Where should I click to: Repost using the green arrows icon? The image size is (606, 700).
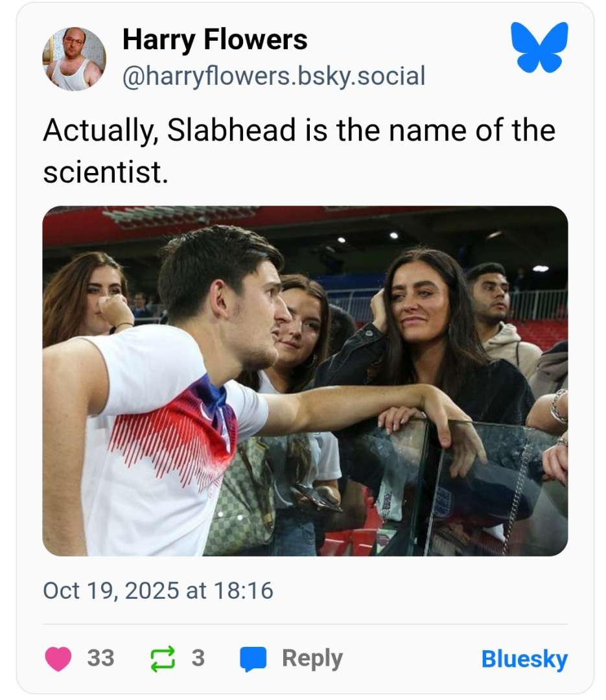(x=162, y=659)
